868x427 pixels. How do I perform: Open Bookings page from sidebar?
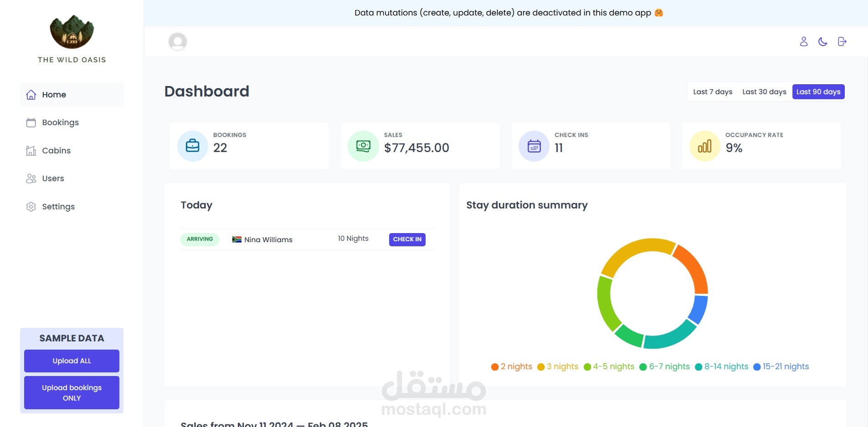point(72,122)
